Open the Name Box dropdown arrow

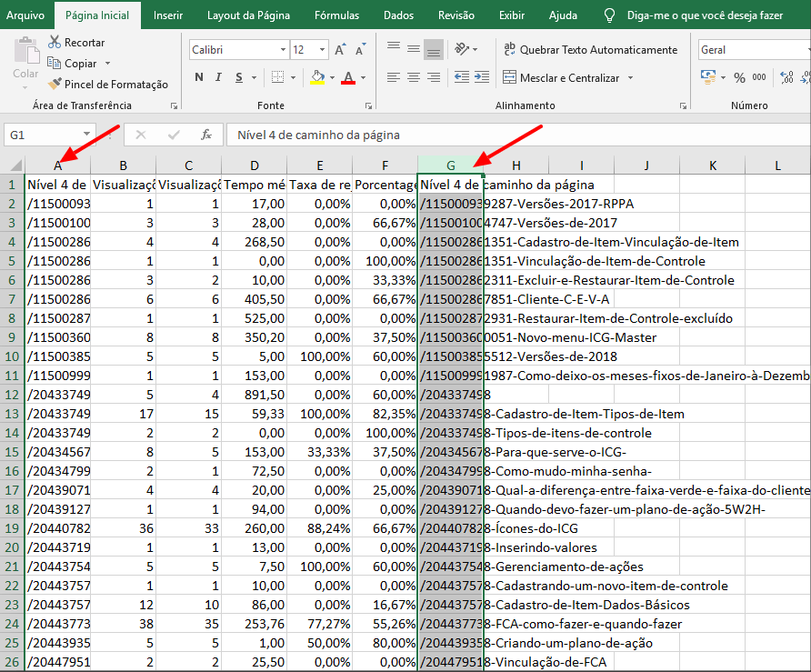(x=86, y=135)
